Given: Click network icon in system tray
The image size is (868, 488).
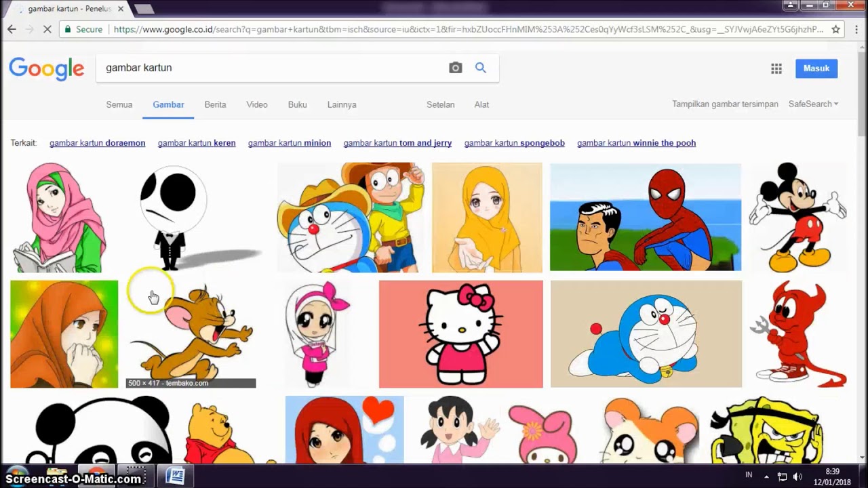Looking at the screenshot, I should point(782,476).
